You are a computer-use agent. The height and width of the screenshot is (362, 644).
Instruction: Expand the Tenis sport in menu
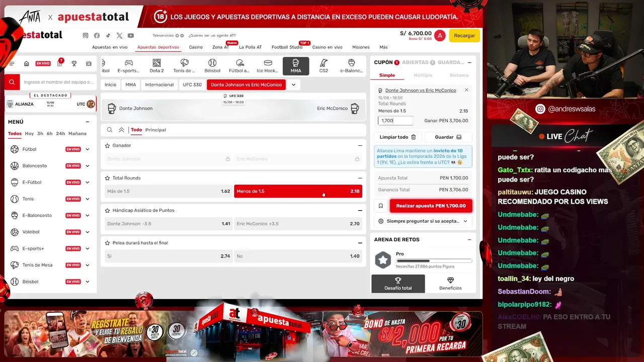tap(88, 199)
